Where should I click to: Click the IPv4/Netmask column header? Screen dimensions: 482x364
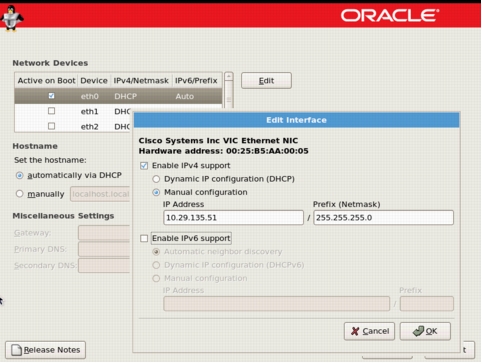(x=141, y=81)
